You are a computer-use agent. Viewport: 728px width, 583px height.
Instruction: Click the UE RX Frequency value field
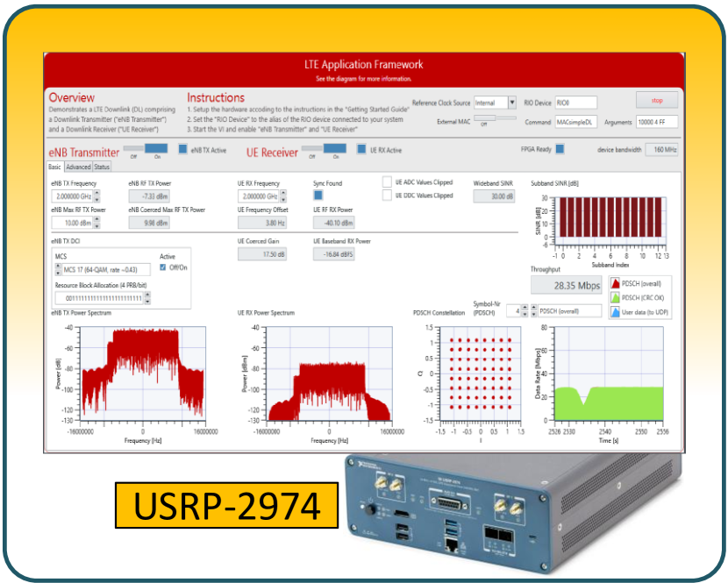tap(259, 196)
